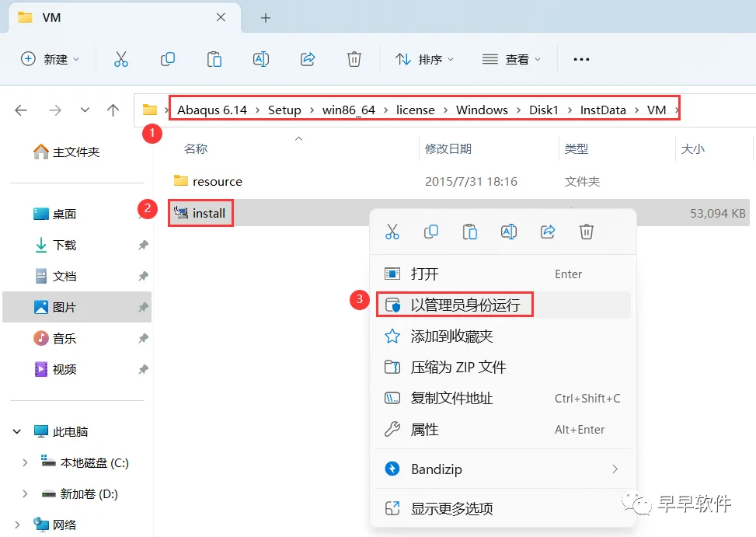Screen dimensions: 756x537
Task: Click Disk1 in the address bar
Action: (543, 110)
